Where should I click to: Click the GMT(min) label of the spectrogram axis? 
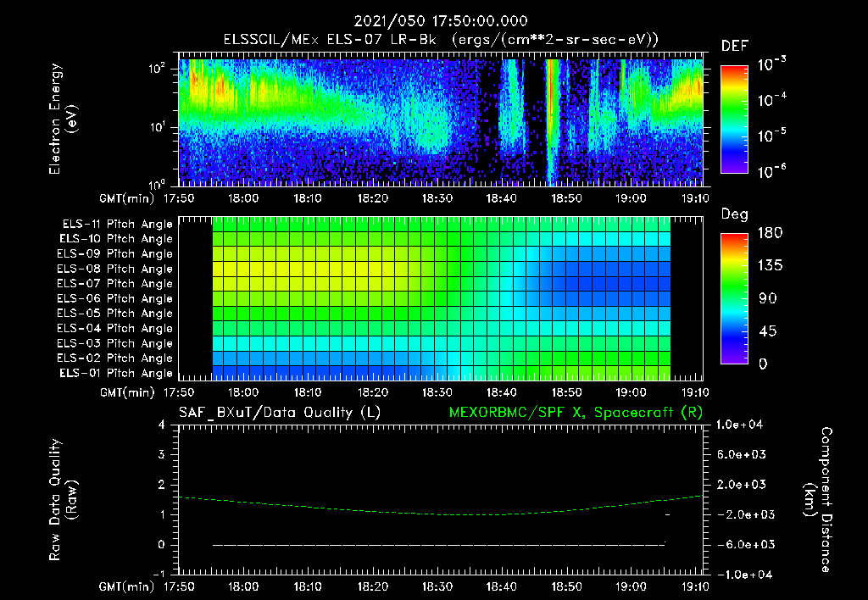[127, 198]
